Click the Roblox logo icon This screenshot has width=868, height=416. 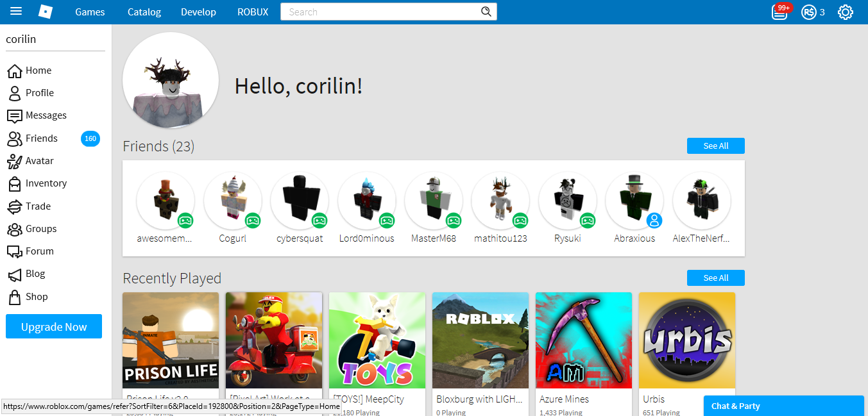pyautogui.click(x=46, y=12)
